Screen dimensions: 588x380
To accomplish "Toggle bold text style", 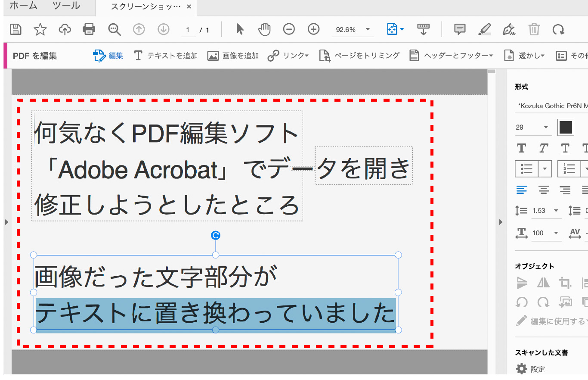I will point(522,149).
